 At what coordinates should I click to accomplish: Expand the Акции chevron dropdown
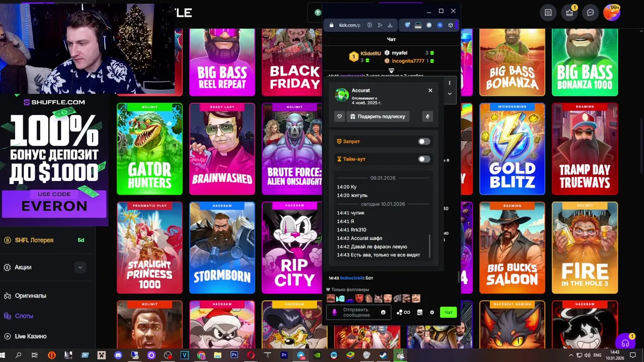pyautogui.click(x=80, y=267)
